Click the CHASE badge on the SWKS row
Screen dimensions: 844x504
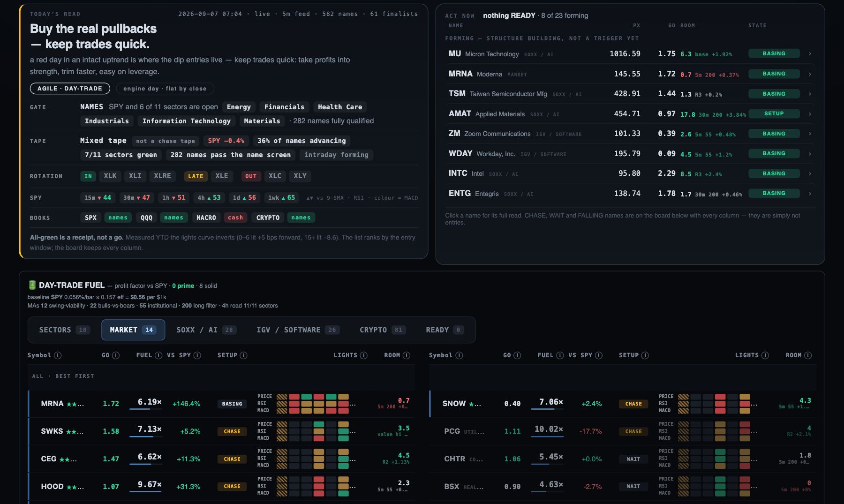[232, 431]
